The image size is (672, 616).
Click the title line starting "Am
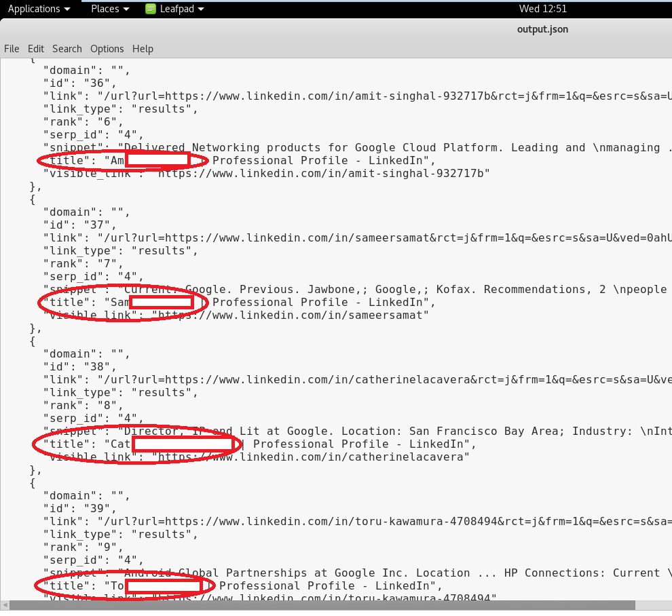pos(240,160)
